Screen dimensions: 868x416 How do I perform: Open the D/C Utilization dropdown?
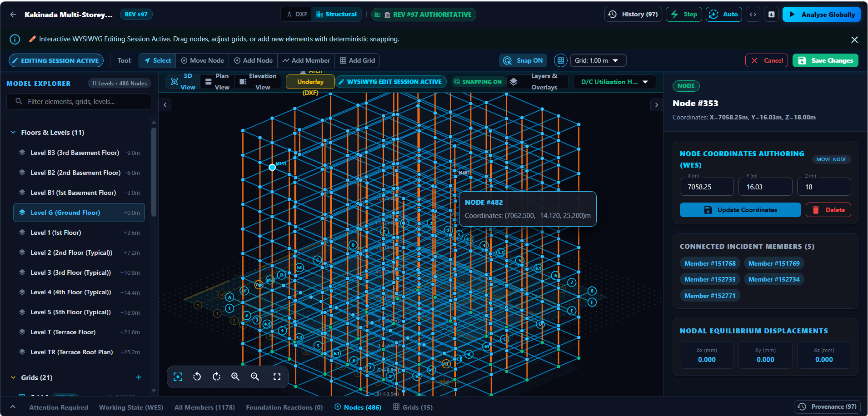click(614, 82)
